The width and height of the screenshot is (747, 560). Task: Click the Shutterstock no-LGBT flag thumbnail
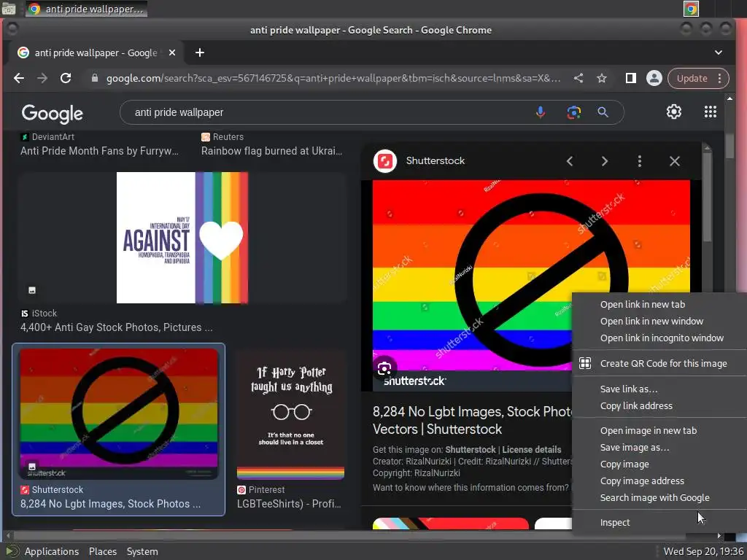coord(119,413)
